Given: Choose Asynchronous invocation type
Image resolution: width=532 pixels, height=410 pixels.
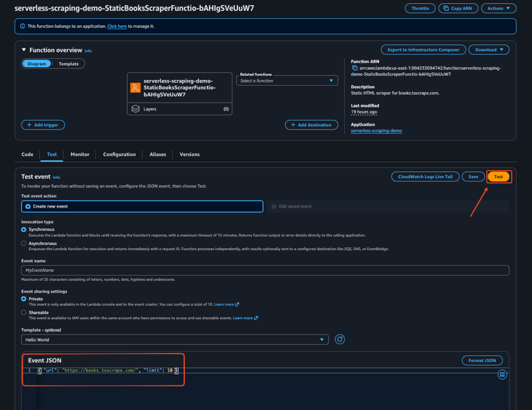Looking at the screenshot, I should pyautogui.click(x=24, y=243).
